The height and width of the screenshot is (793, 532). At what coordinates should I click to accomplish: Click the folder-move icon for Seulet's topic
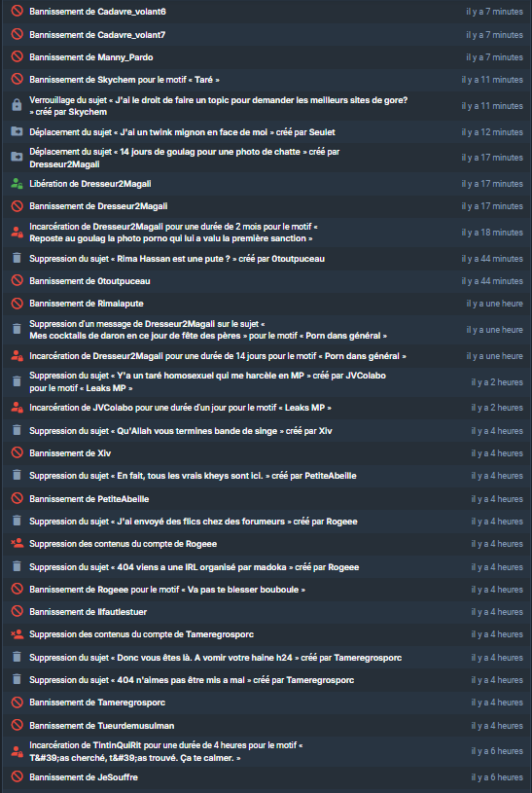17,131
